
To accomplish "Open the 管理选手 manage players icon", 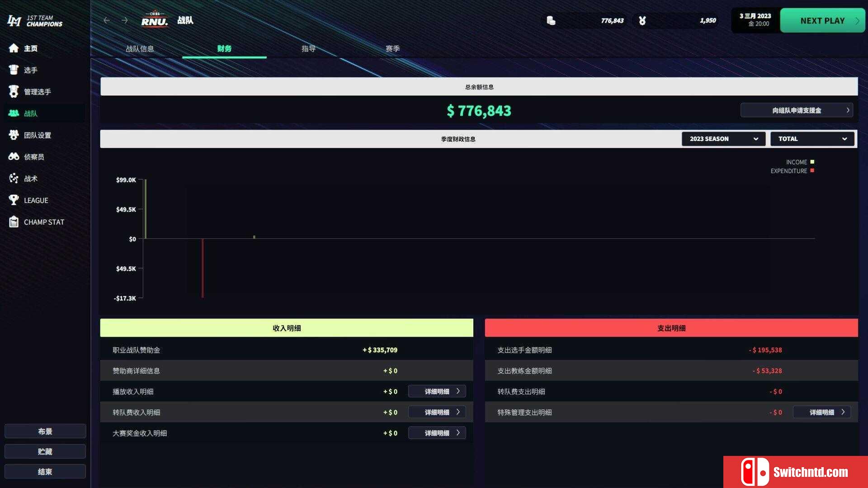I will click(14, 92).
